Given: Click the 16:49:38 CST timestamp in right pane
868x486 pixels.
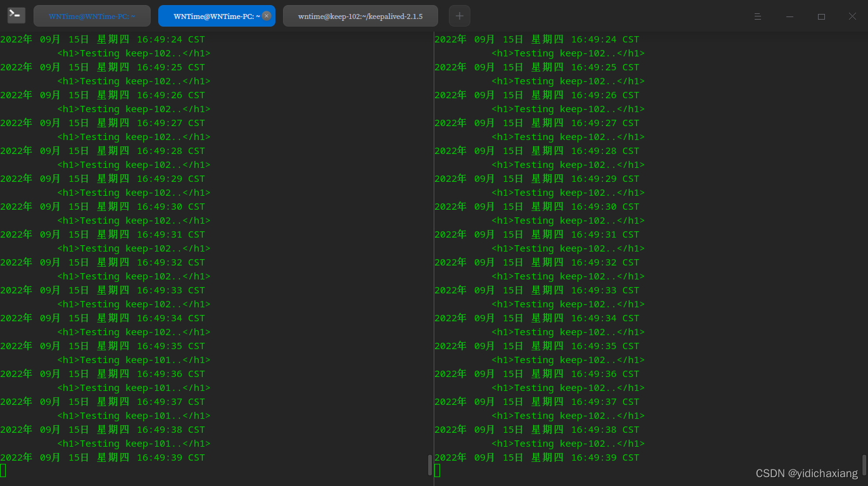Looking at the screenshot, I should (605, 430).
